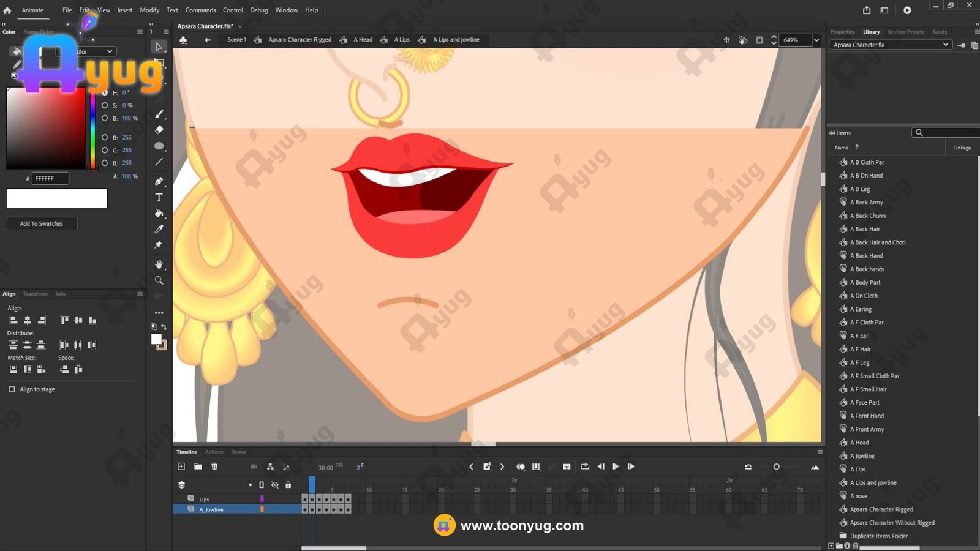The width and height of the screenshot is (980, 551).
Task: Toggle show all layers as outlines
Action: tap(262, 485)
